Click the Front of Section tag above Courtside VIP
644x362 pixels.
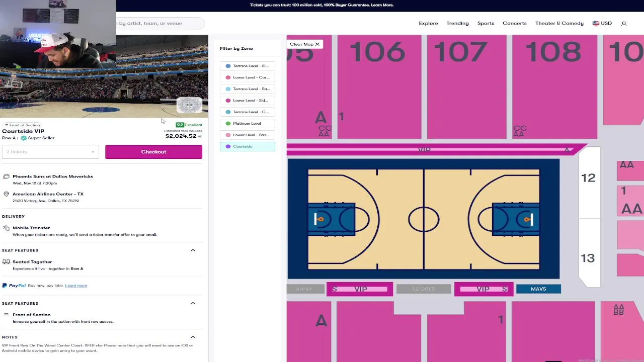point(22,125)
